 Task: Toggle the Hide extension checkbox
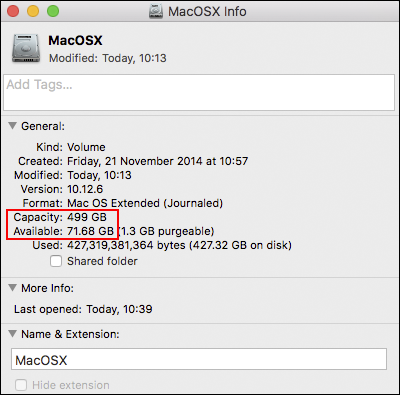[21, 385]
